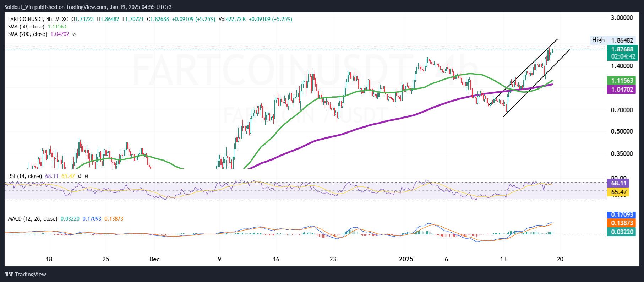
Task: Click the FARTCOINUSDT, 4h, MEXC symbol legend
Action: pos(38,19)
